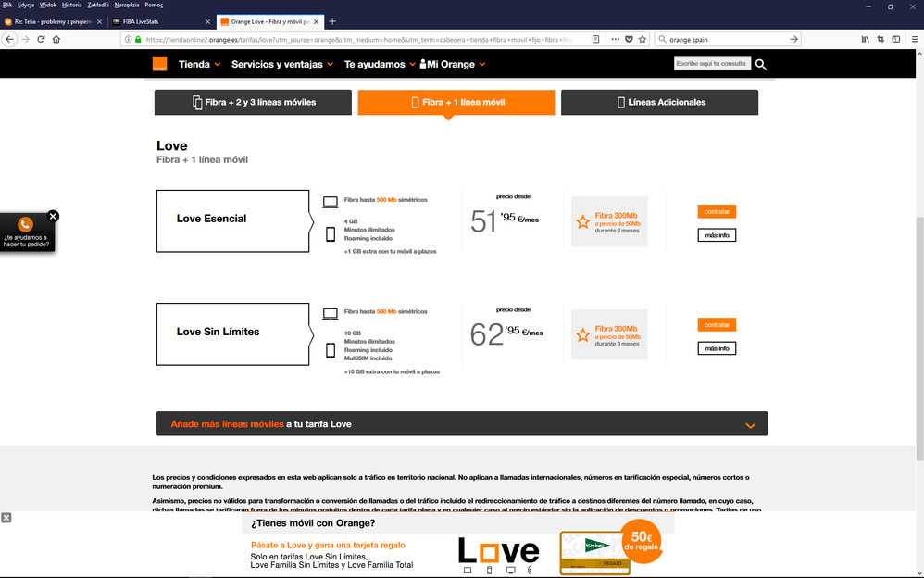Select the Love Sin Límites plan box

pos(232,333)
